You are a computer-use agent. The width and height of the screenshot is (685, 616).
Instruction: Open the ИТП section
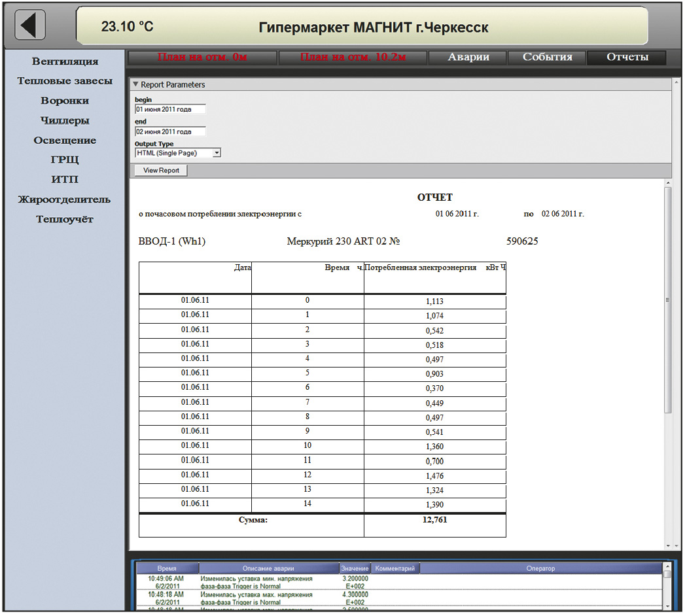pyautogui.click(x=65, y=179)
